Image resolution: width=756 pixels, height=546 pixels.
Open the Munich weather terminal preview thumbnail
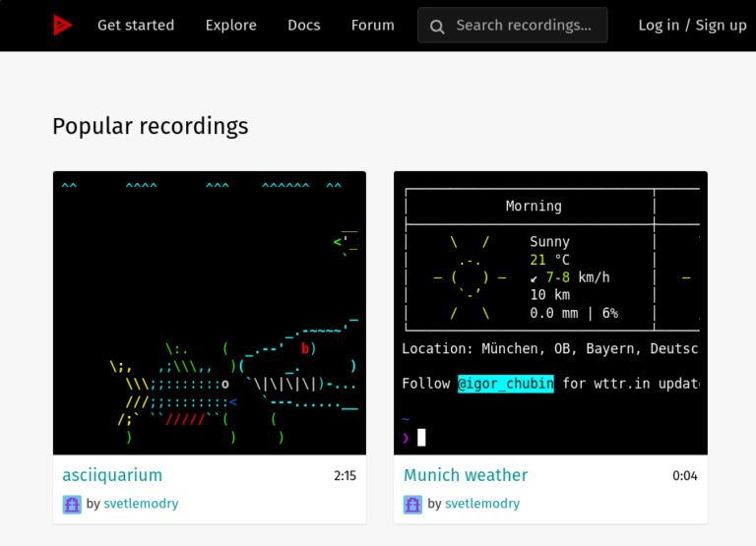[x=550, y=313]
